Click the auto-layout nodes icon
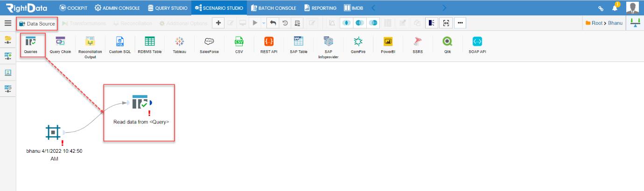644x191 pixels. 432,23
